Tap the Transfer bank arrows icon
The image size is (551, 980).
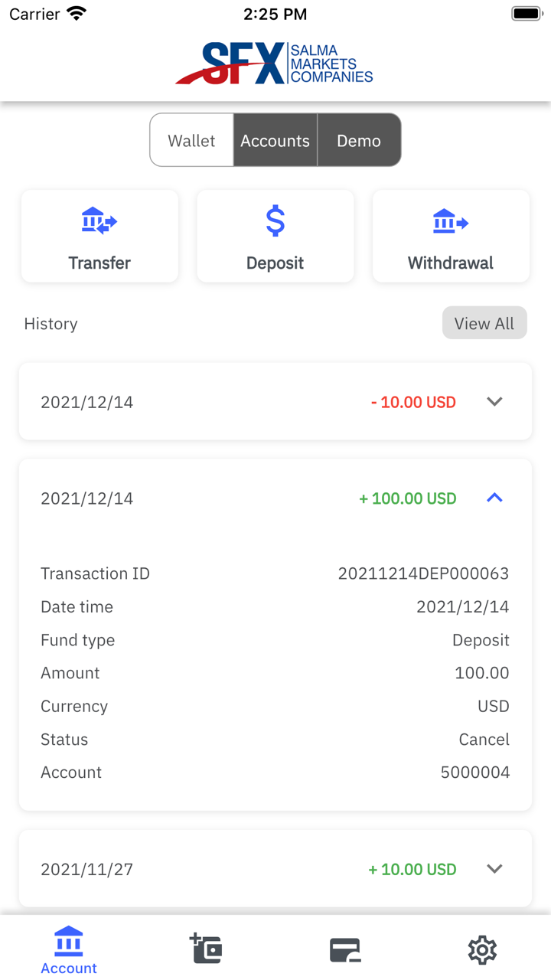[x=99, y=222]
